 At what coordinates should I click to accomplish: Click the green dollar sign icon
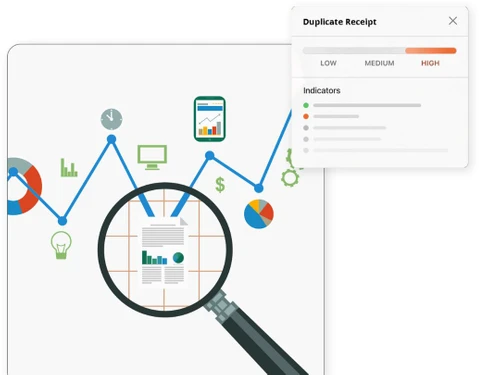[x=220, y=185]
